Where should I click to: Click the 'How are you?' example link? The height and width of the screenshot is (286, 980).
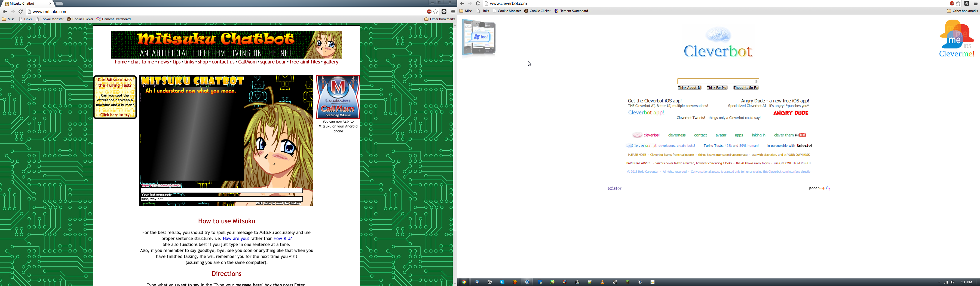pyautogui.click(x=236, y=239)
